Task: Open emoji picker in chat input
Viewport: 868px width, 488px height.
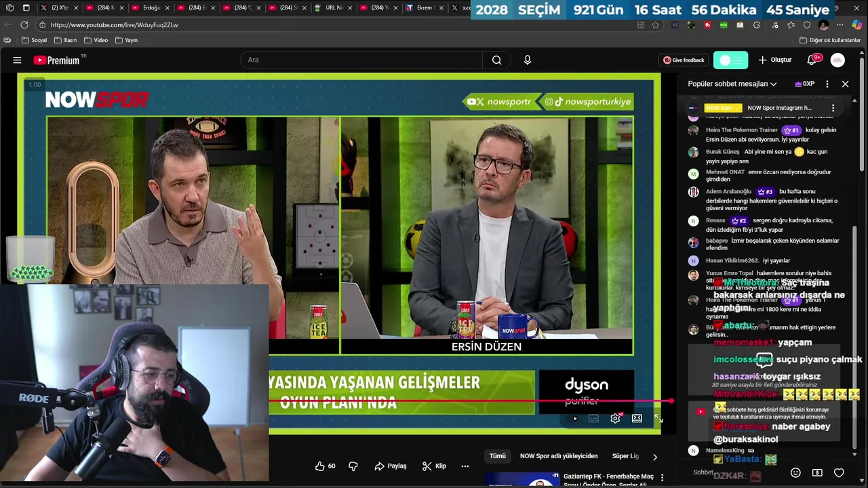Action: (x=795, y=472)
